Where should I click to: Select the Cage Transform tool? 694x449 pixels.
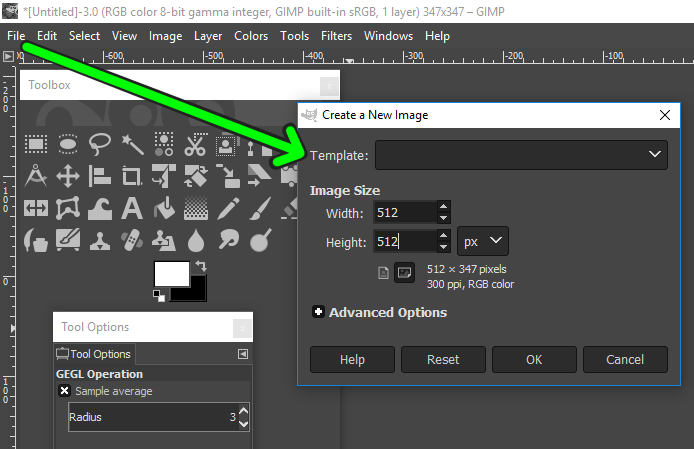pyautogui.click(x=68, y=208)
